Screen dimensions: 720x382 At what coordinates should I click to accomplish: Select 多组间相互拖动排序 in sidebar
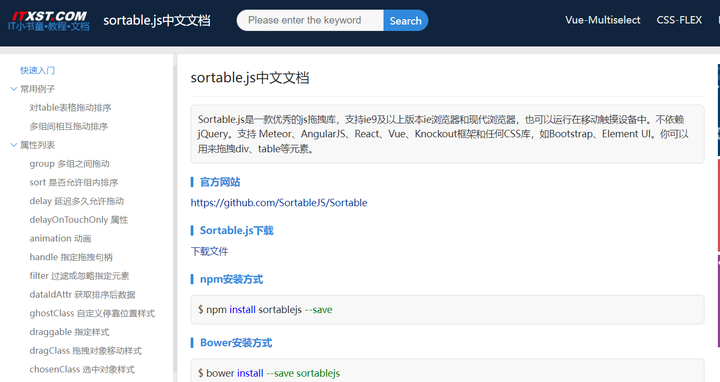point(68,126)
